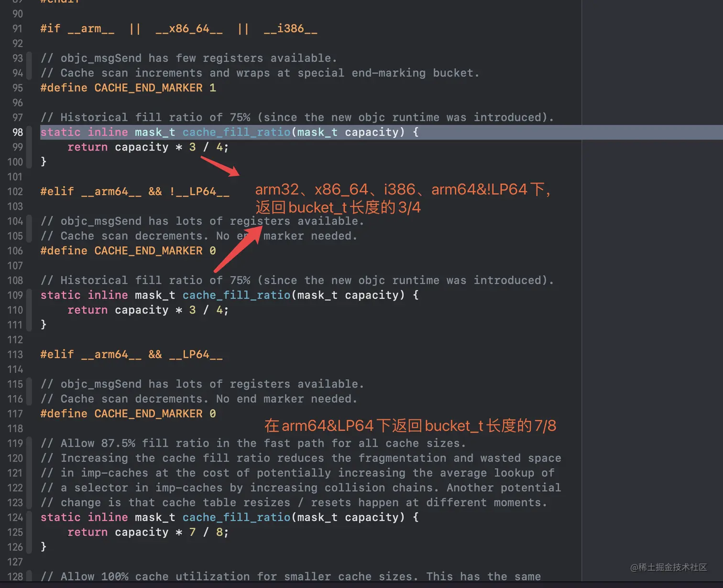723x588 pixels.
Task: Click '#elif __arm64__ && __LP64__' directive
Action: coord(131,355)
